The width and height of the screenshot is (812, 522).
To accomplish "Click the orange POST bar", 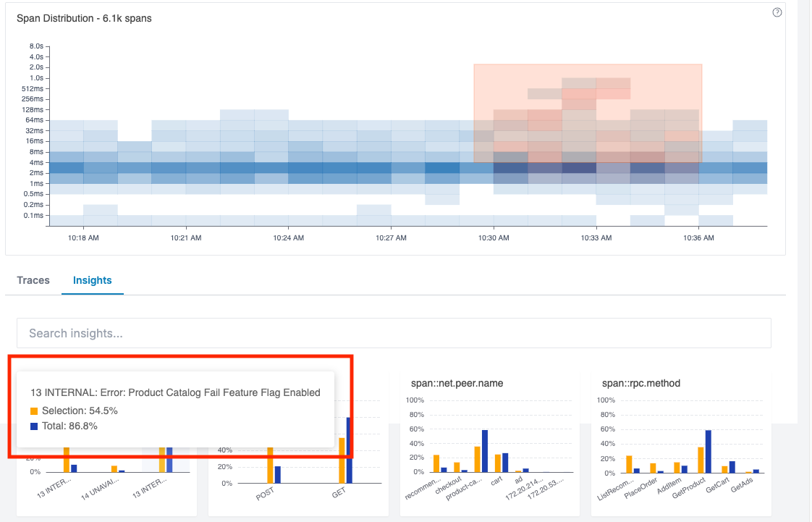I will click(x=270, y=465).
